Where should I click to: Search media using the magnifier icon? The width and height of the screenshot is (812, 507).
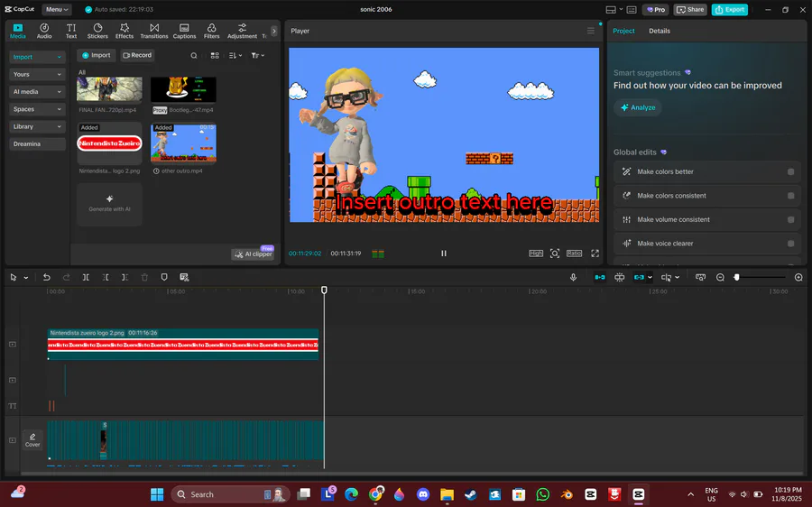(194, 55)
